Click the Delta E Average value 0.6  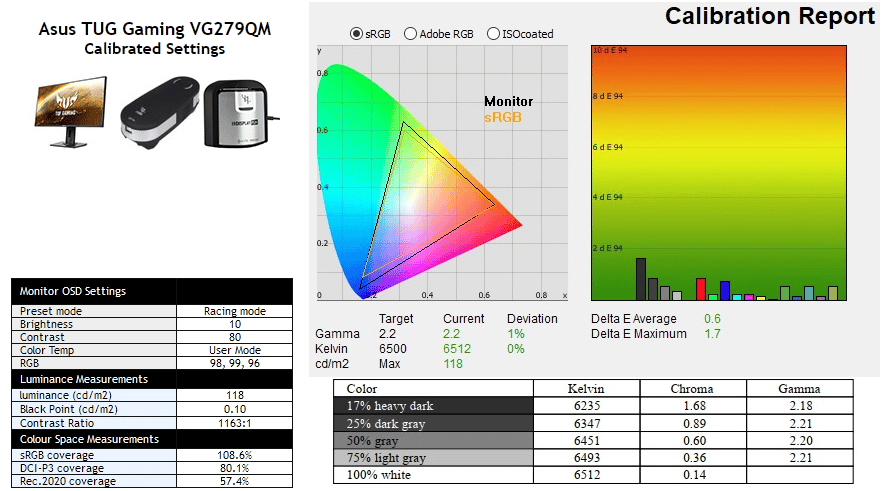(712, 319)
